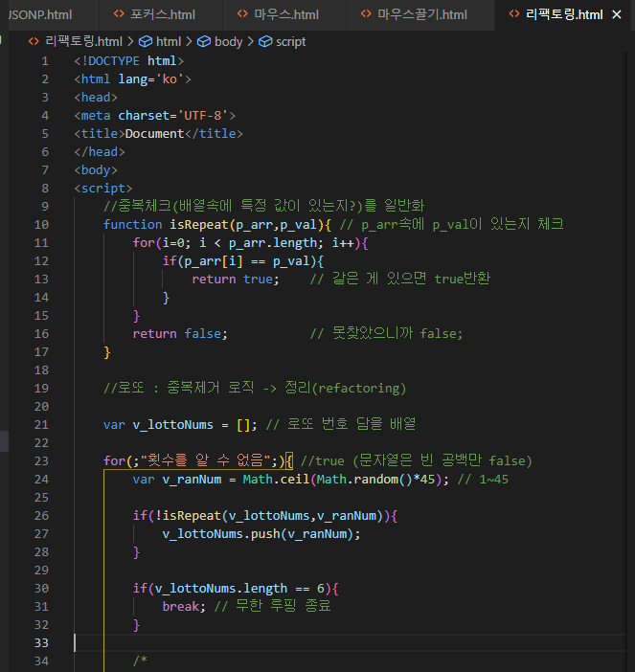
Task: Open the 마우스.html tab
Action: [x=286, y=15]
